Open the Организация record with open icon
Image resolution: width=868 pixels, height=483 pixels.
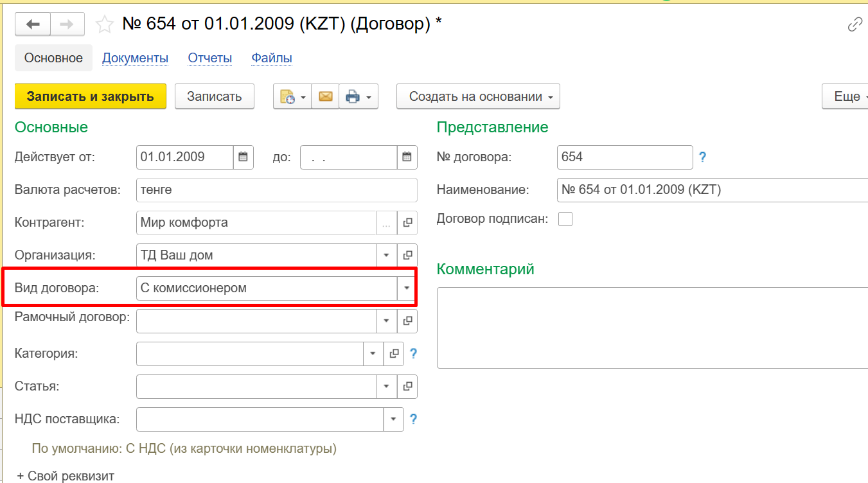pyautogui.click(x=407, y=255)
